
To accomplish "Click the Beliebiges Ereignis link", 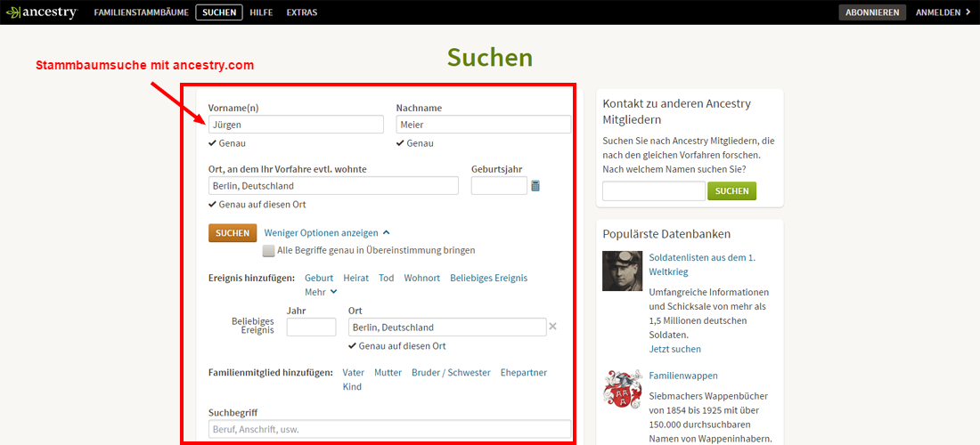I will coord(489,278).
